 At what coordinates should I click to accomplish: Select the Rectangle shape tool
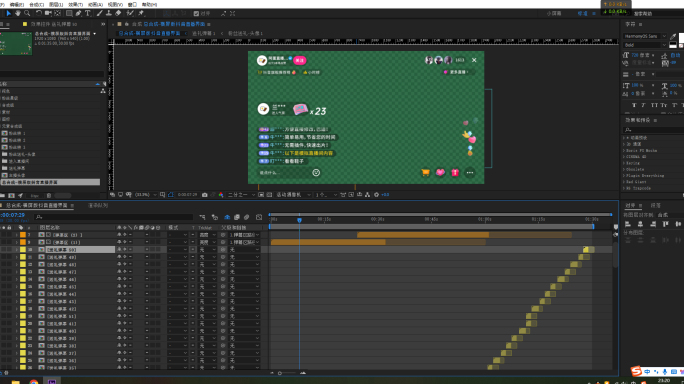[69, 14]
